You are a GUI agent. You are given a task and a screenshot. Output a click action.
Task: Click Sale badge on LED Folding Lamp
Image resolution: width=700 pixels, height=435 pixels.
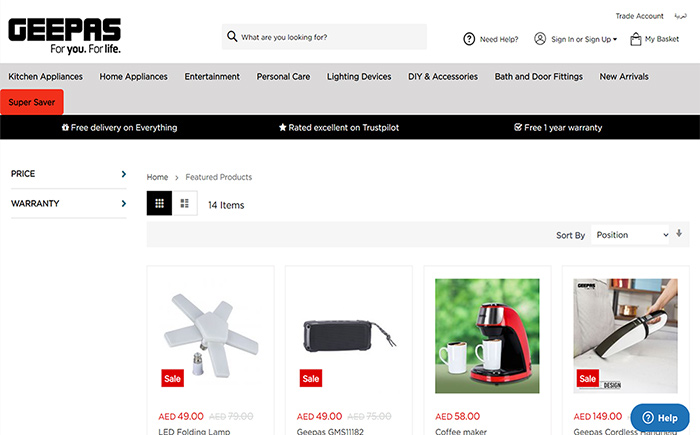click(x=172, y=378)
